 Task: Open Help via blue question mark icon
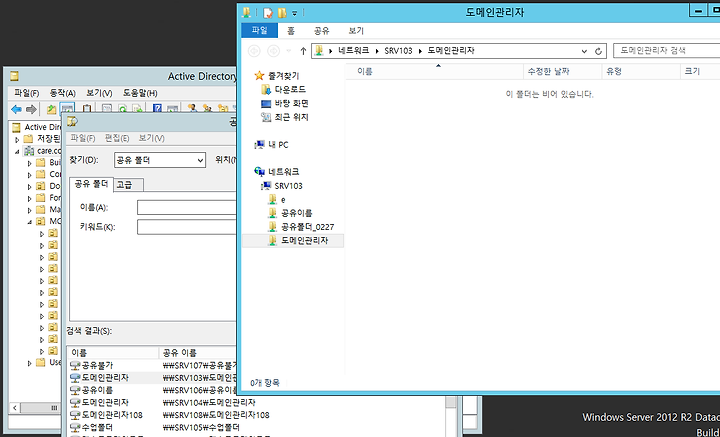157,109
